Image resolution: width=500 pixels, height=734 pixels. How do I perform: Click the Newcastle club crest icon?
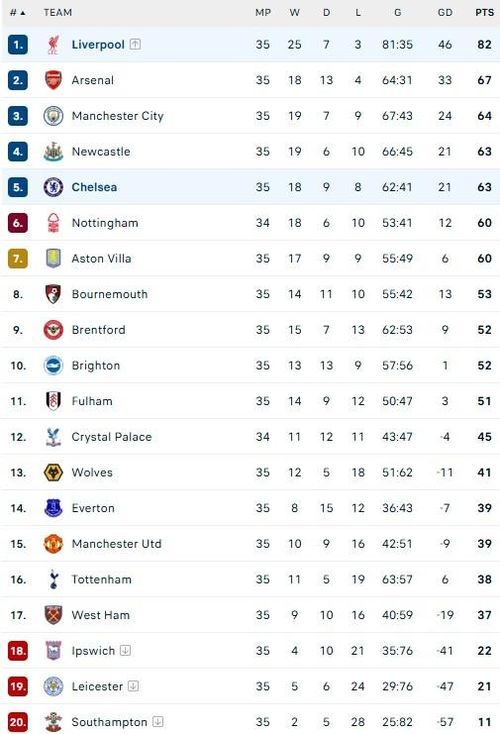53,151
